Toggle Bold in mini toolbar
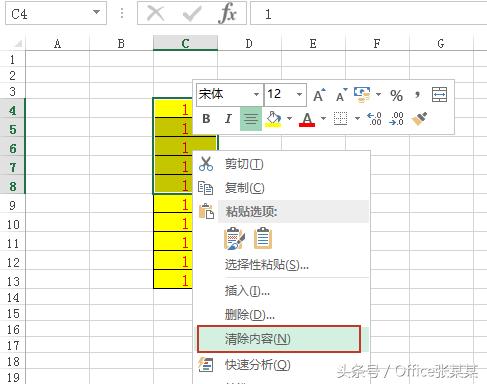 206,119
